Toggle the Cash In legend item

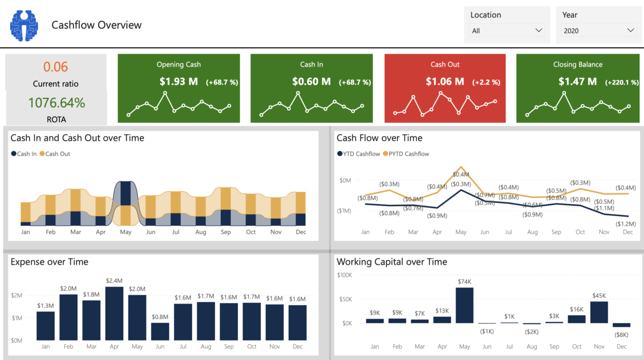coord(24,153)
